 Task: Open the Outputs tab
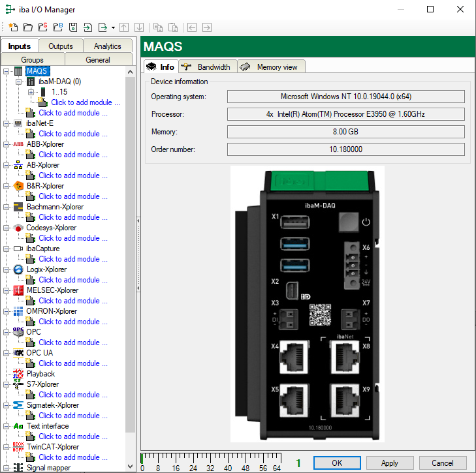tap(61, 46)
